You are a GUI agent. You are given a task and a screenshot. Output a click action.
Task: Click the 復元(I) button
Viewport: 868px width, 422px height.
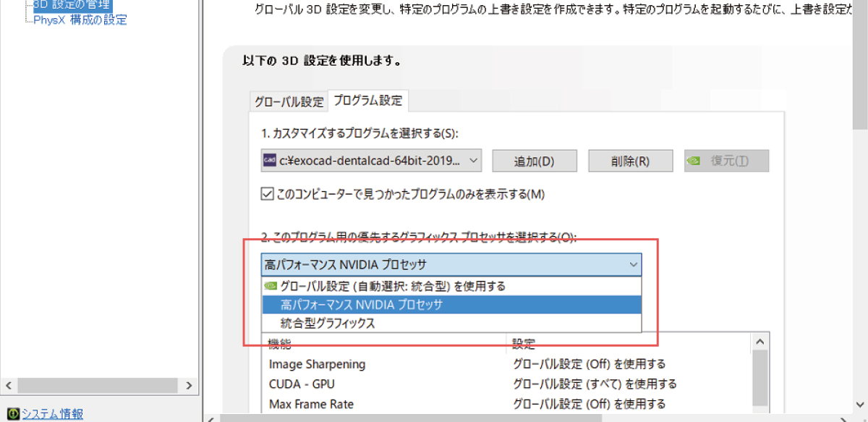(x=727, y=161)
